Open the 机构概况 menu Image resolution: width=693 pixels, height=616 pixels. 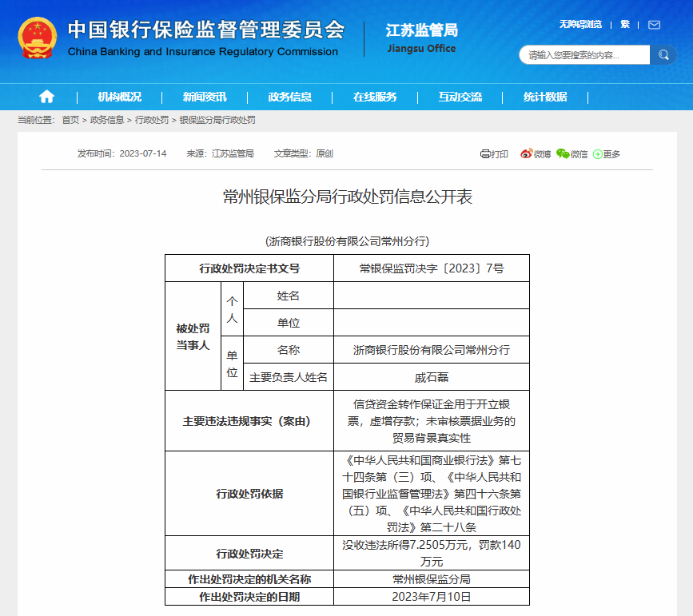pyautogui.click(x=120, y=97)
